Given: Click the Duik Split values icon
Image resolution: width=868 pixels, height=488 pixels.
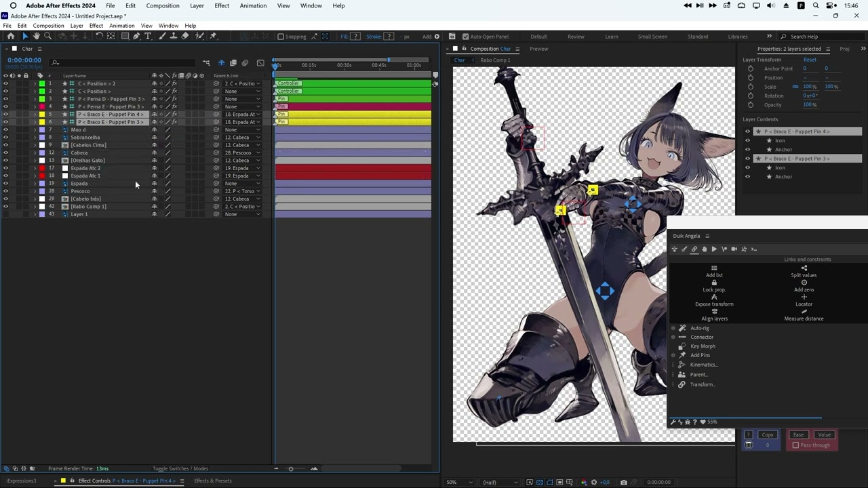Looking at the screenshot, I should pyautogui.click(x=804, y=268).
